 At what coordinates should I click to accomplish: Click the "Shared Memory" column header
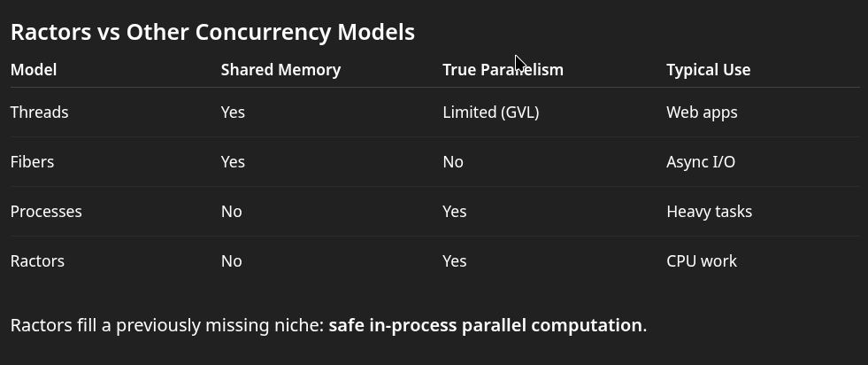tap(280, 70)
